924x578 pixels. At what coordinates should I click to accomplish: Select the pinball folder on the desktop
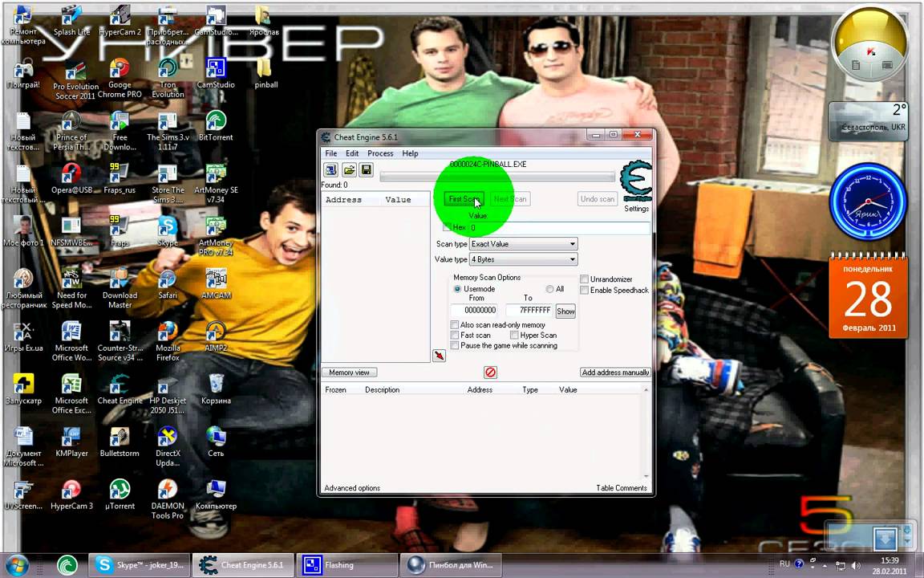click(x=265, y=74)
